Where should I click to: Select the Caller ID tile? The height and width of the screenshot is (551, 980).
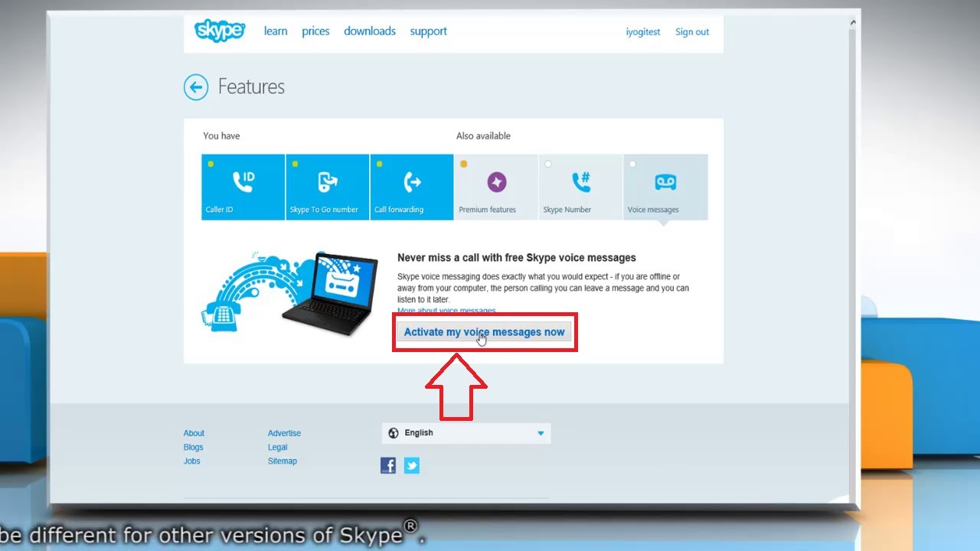pyautogui.click(x=243, y=187)
